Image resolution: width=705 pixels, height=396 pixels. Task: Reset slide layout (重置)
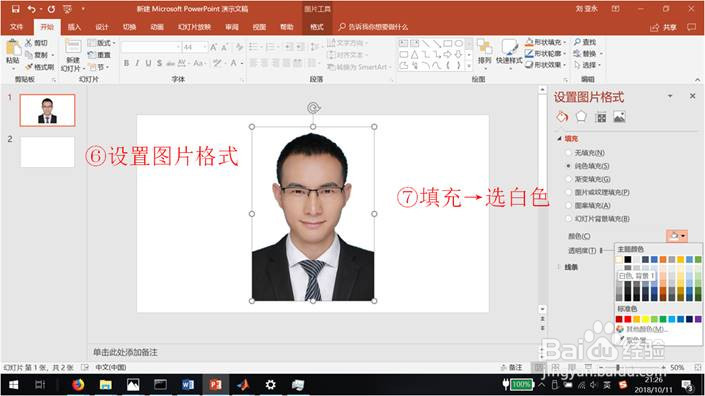click(99, 55)
